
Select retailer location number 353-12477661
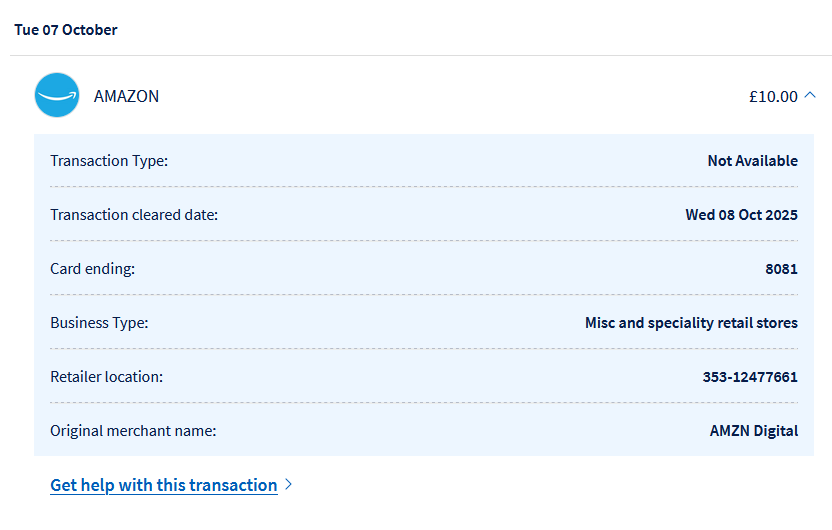(750, 377)
